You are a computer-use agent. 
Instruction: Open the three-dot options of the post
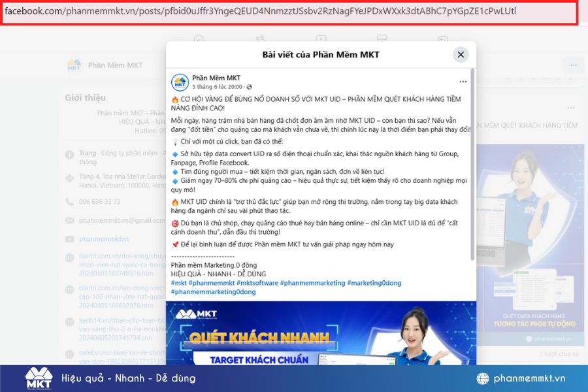(x=463, y=82)
